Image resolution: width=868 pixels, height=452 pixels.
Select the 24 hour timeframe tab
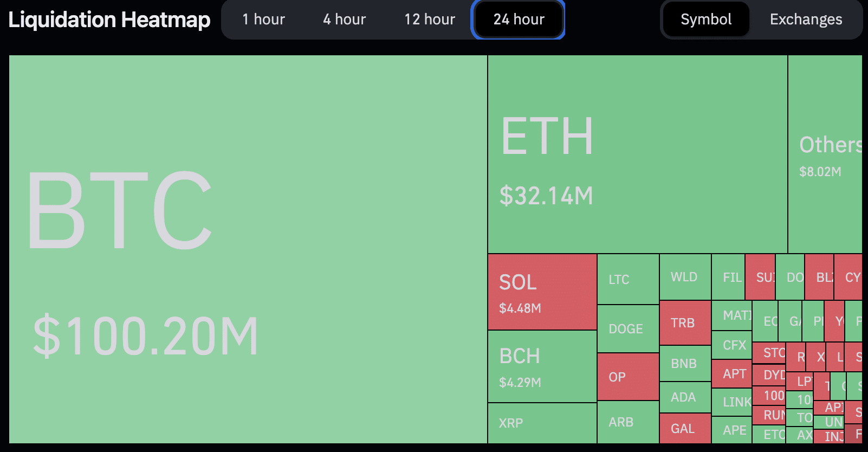click(x=519, y=20)
